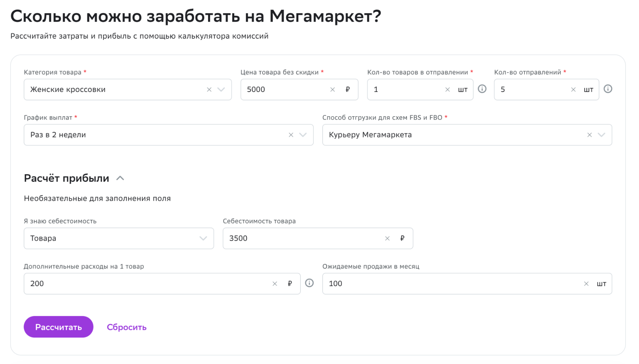Screen dimensions: 639x364
Task: Click the Женские кроссовки selected value
Action: (x=68, y=90)
